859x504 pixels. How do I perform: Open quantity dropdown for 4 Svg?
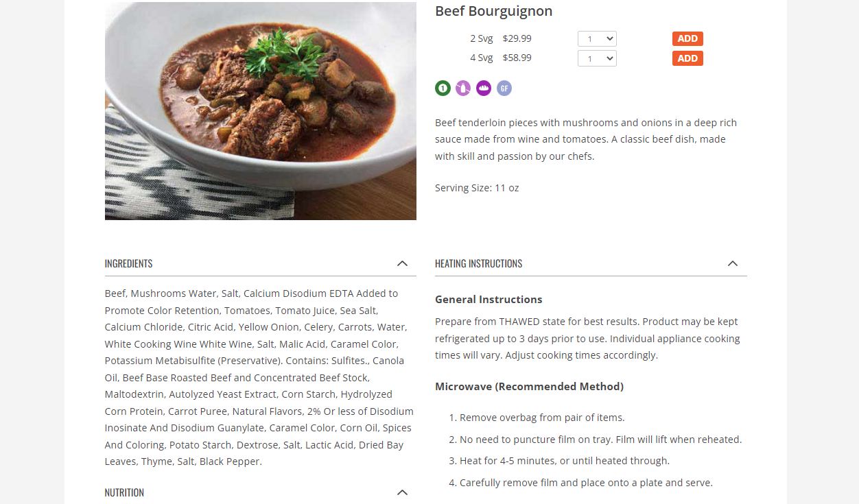click(597, 58)
